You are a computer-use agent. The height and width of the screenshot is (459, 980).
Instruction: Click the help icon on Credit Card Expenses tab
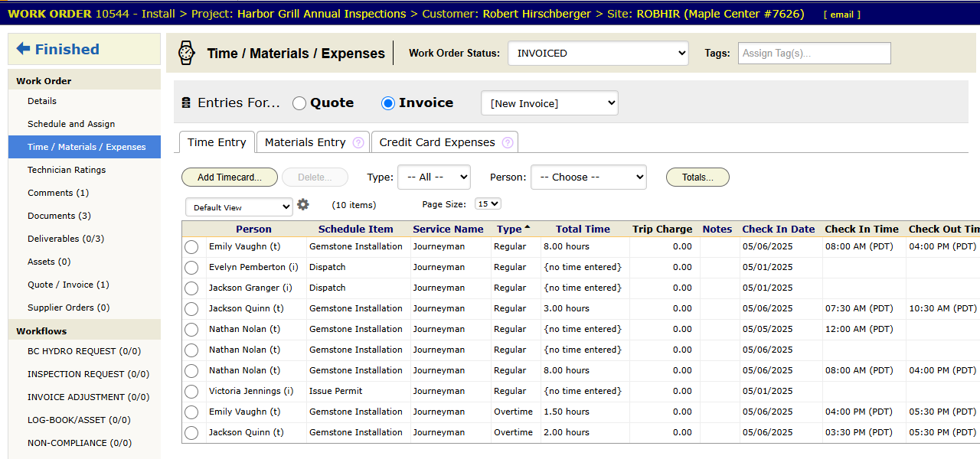[507, 142]
